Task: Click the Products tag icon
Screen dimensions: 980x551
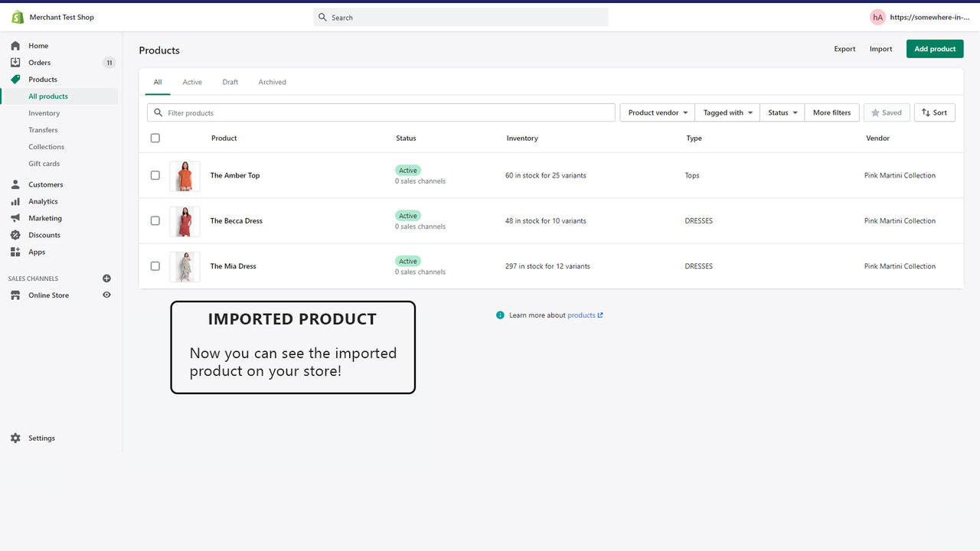Action: point(15,80)
